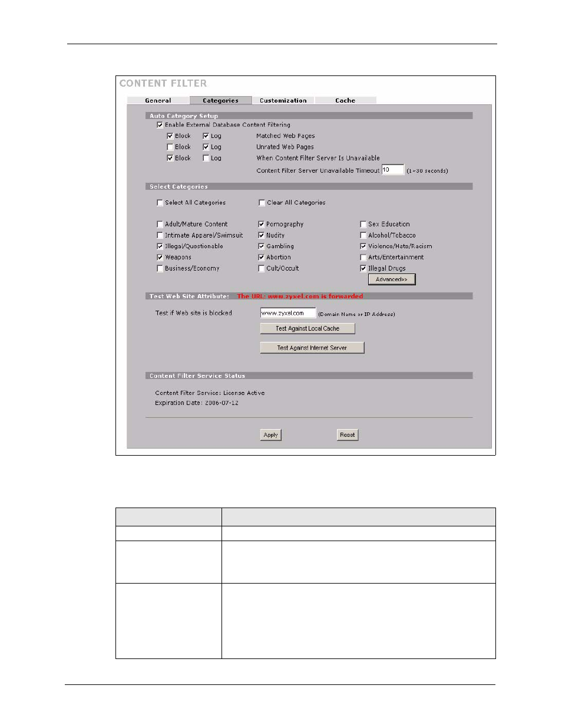
Task: Toggle Block when filter server unavailable
Action: [x=170, y=159]
